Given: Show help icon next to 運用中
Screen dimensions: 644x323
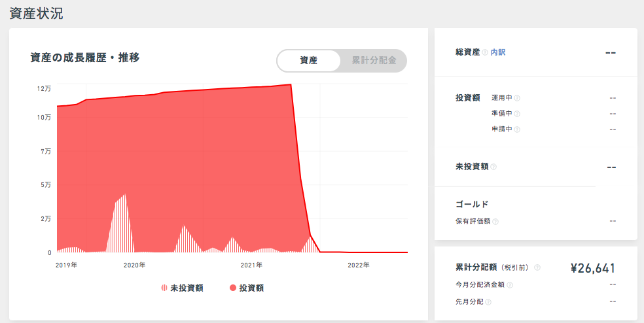Looking at the screenshot, I should pos(517,98).
